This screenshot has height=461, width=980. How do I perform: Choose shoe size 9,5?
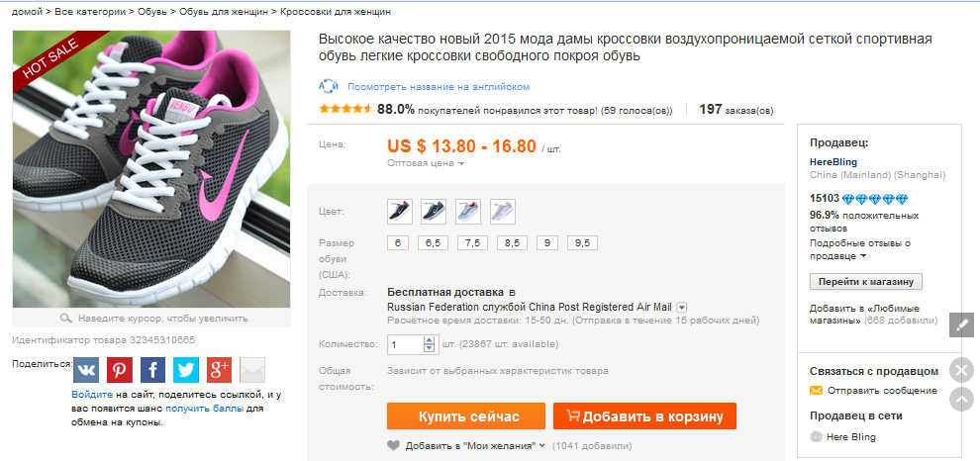tap(582, 243)
